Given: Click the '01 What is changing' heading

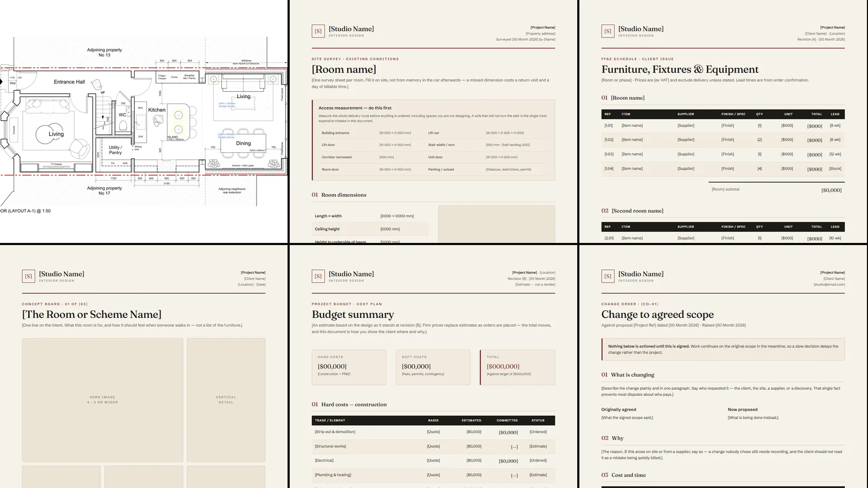Looking at the screenshot, I should tap(628, 375).
